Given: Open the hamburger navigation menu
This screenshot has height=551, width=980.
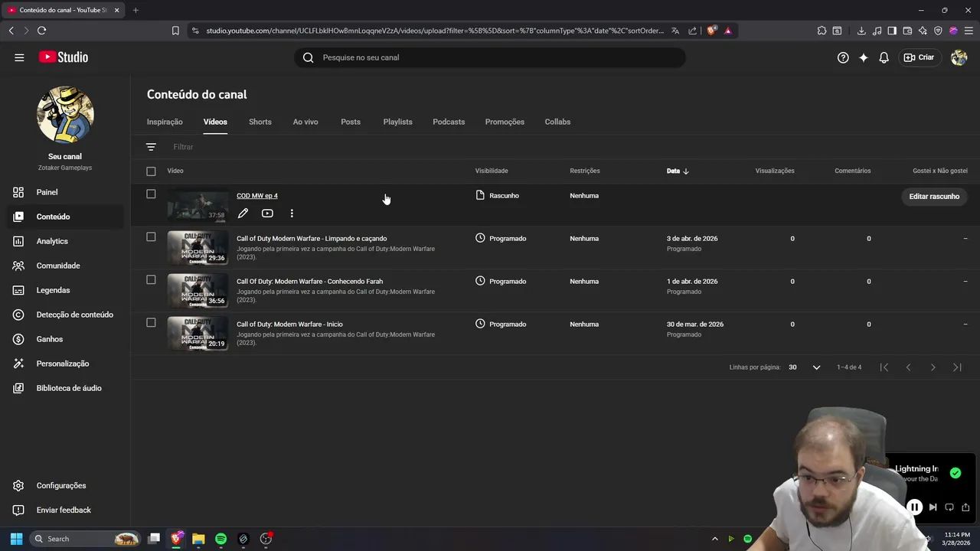Looking at the screenshot, I should (19, 57).
